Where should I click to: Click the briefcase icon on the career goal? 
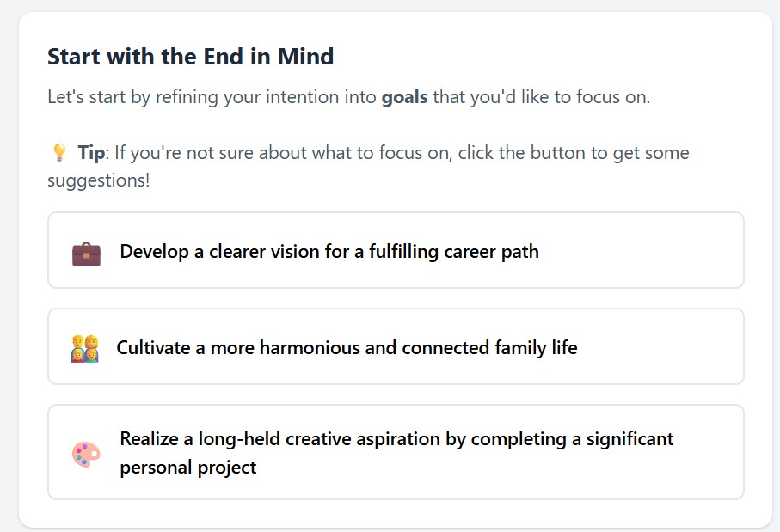pos(86,254)
